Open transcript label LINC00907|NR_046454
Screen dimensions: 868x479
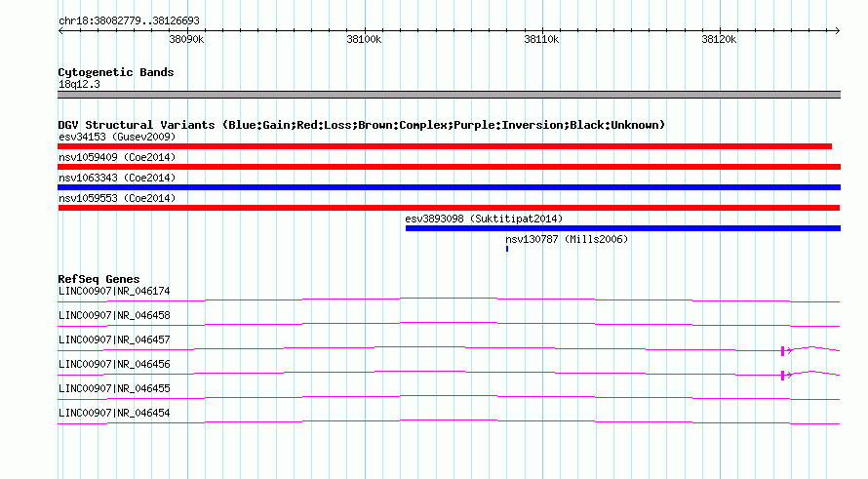[114, 413]
